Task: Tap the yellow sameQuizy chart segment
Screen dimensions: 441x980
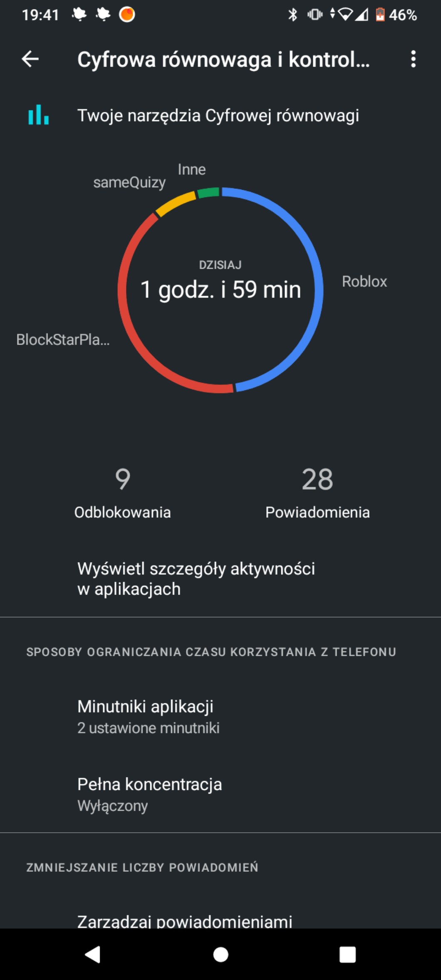Action: tap(175, 203)
